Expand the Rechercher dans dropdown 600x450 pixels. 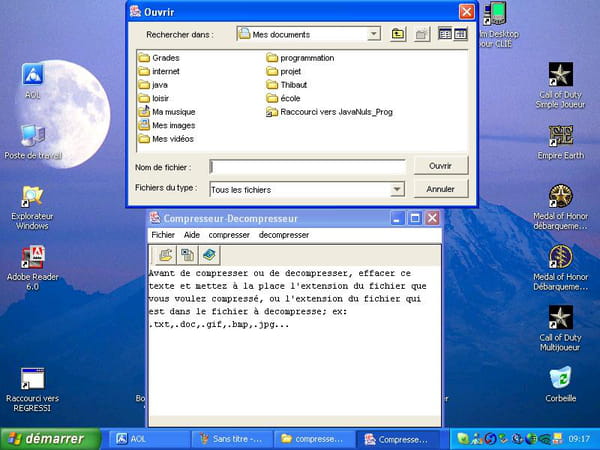(x=373, y=34)
